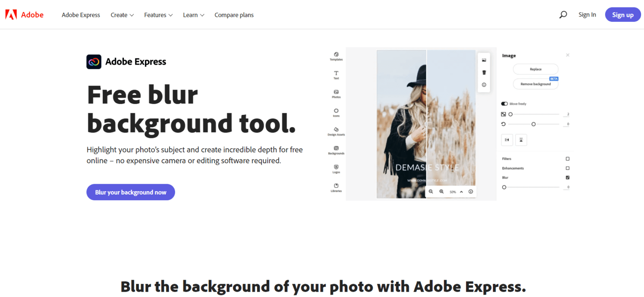The width and height of the screenshot is (644, 297).
Task: Open the Backgrounds panel
Action: click(x=336, y=151)
